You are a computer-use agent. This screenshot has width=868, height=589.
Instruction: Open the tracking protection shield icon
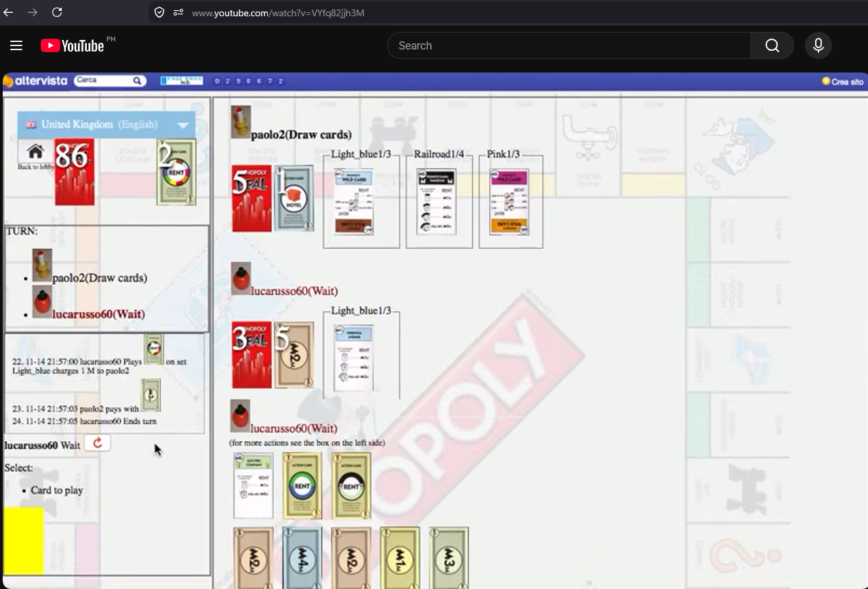point(159,12)
